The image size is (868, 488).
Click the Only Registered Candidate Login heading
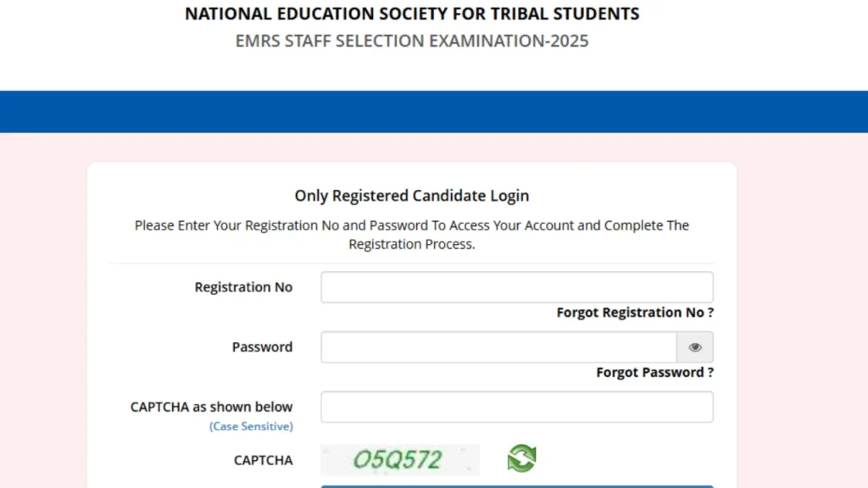coord(412,195)
